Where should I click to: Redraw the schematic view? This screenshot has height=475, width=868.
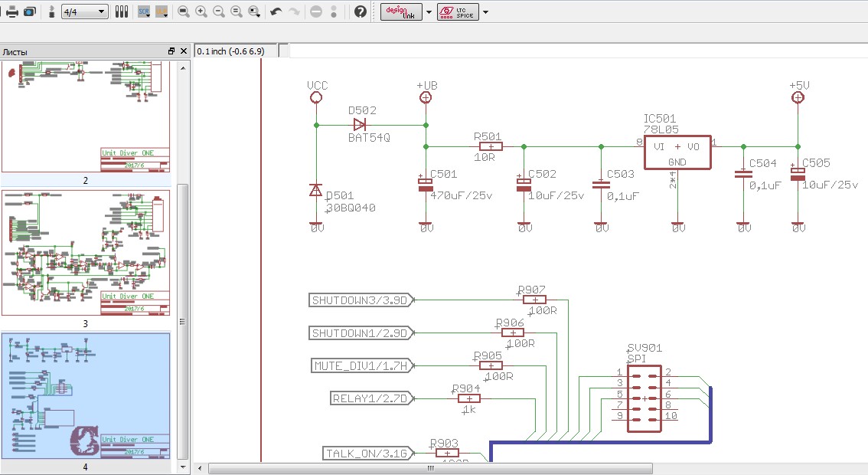(x=237, y=11)
